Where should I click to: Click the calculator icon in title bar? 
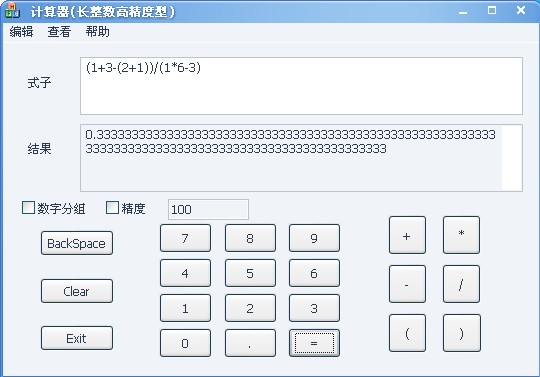pos(12,11)
